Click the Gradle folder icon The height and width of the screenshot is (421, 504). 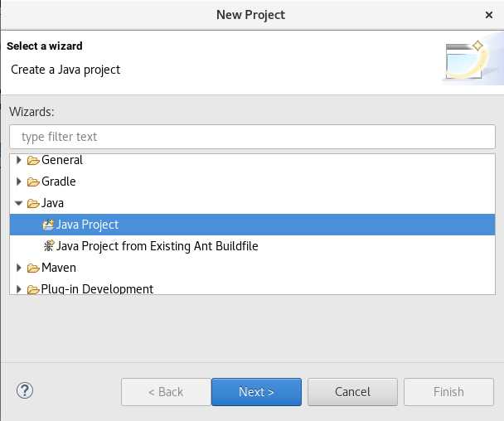[33, 181]
